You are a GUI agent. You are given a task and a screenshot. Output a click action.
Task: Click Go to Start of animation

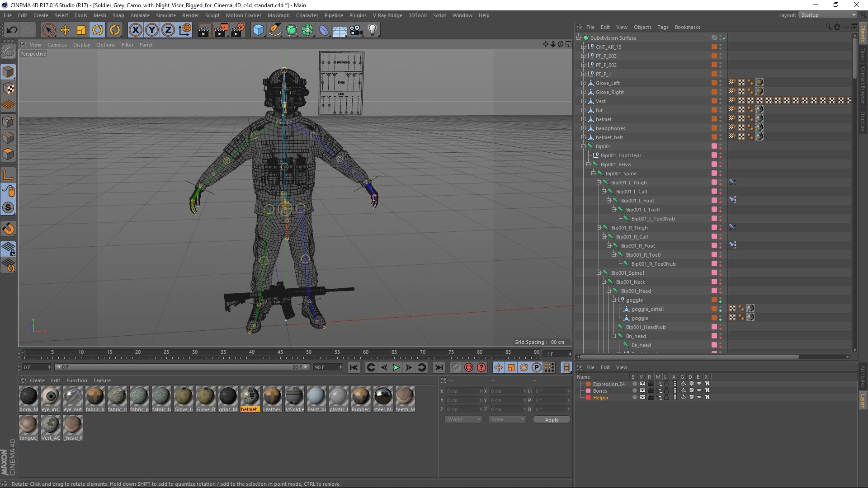[354, 367]
